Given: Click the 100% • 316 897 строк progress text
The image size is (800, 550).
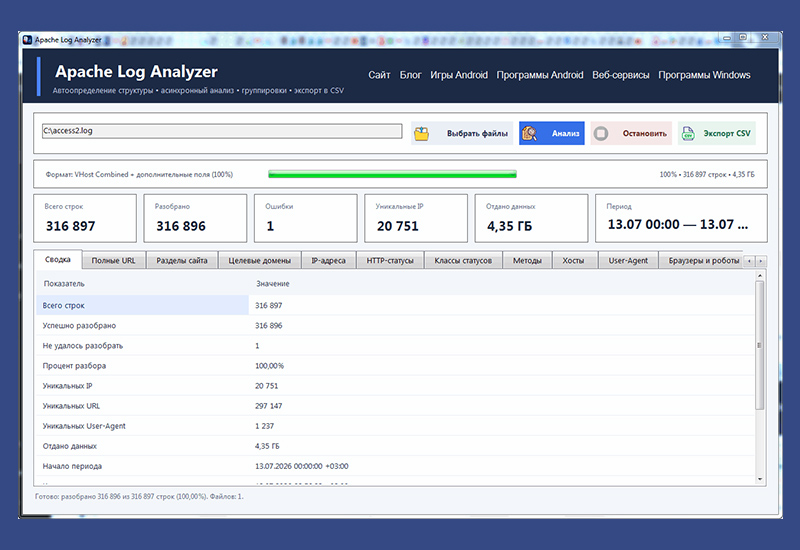Looking at the screenshot, I should pos(707,174).
